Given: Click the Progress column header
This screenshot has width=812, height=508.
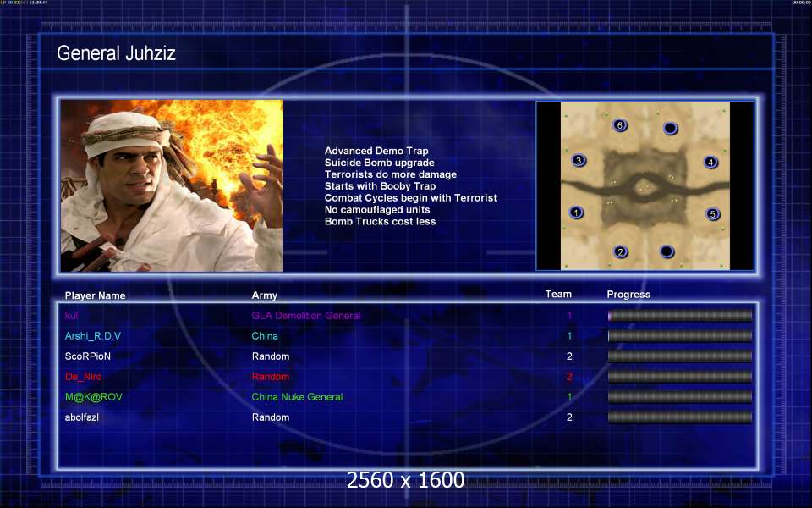Looking at the screenshot, I should click(628, 295).
